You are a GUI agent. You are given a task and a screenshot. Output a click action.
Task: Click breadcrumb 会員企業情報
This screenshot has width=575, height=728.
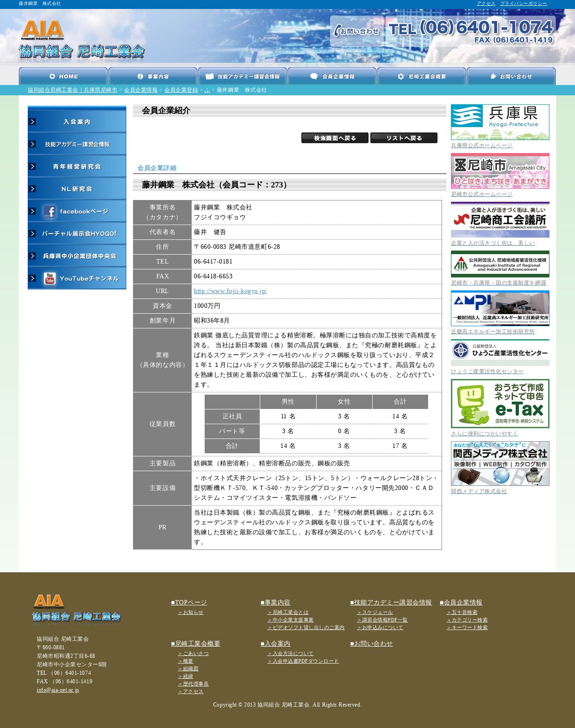141,90
